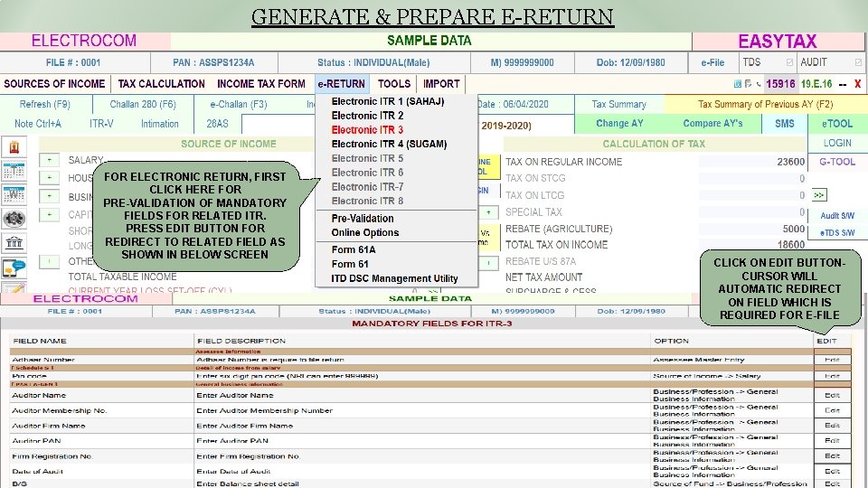Screen dimensions: 868x488
Task: Open the mobile chat messages icon in sidebar
Action: click(14, 267)
